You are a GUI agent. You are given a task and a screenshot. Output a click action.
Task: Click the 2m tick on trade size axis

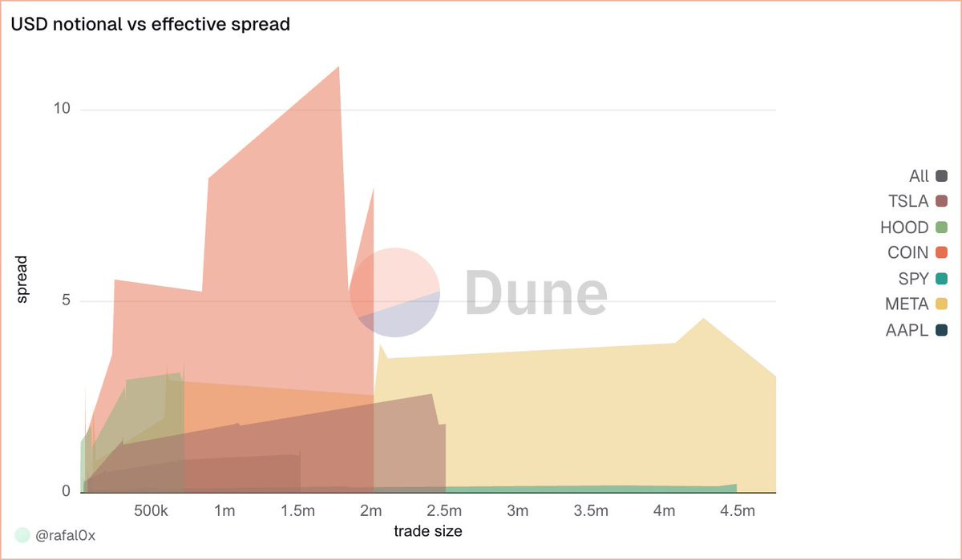click(372, 511)
